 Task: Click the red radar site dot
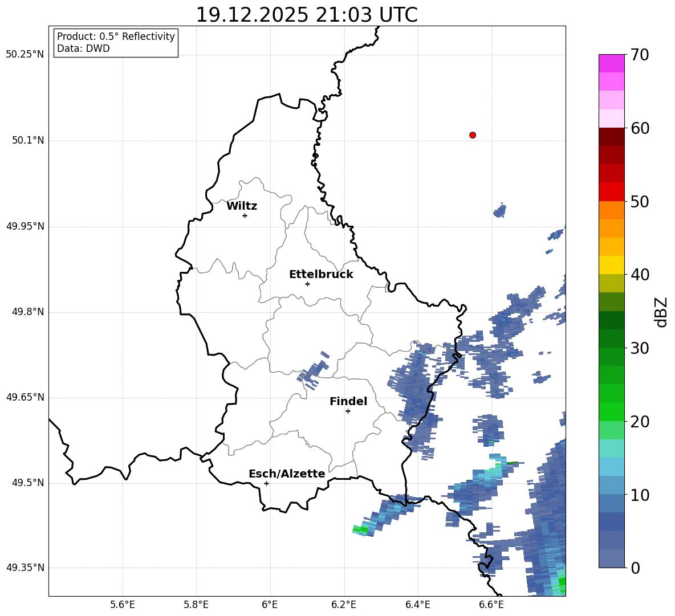click(472, 135)
